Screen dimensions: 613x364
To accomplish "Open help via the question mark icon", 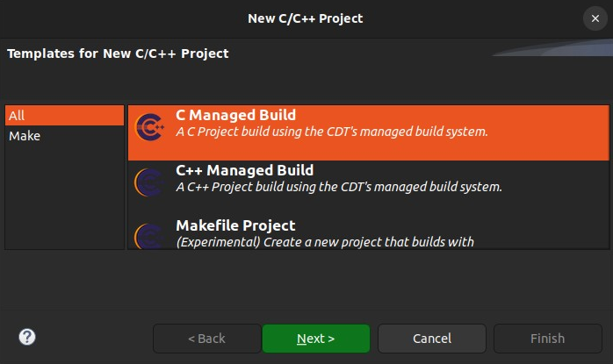I will point(27,337).
